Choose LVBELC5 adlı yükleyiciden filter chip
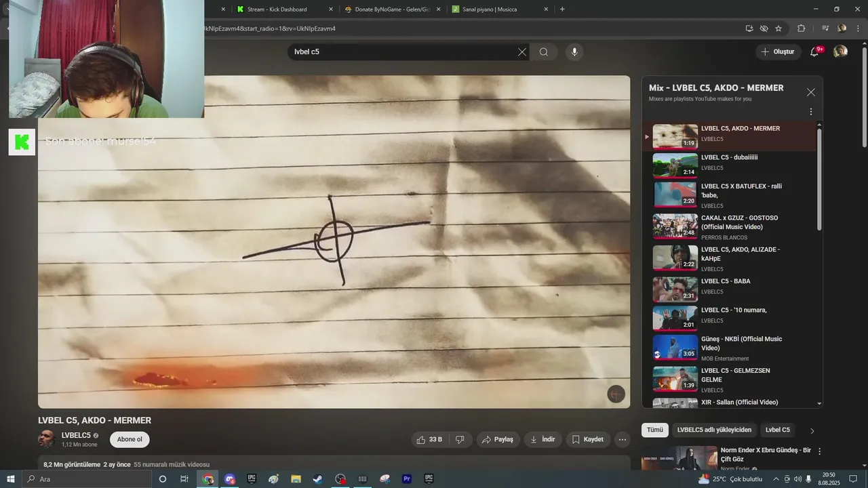 (714, 430)
